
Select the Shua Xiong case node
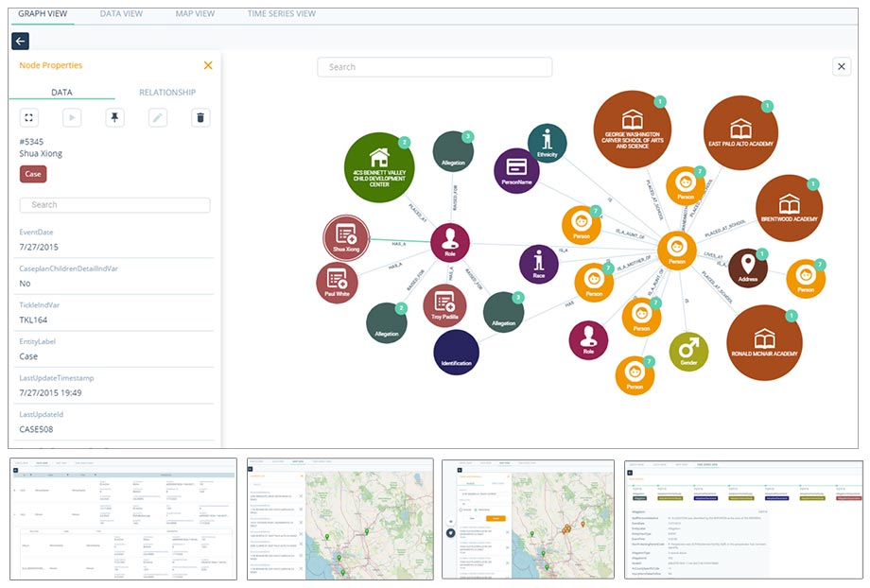tap(346, 238)
